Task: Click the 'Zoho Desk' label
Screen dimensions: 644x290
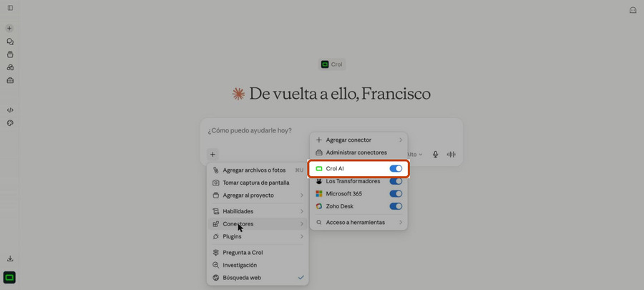Action: coord(340,206)
